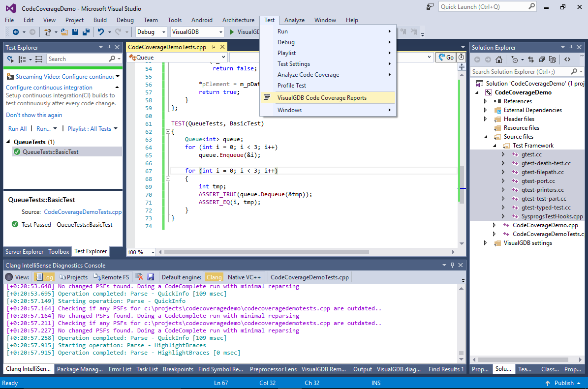Click the Don't show this again link

point(34,115)
